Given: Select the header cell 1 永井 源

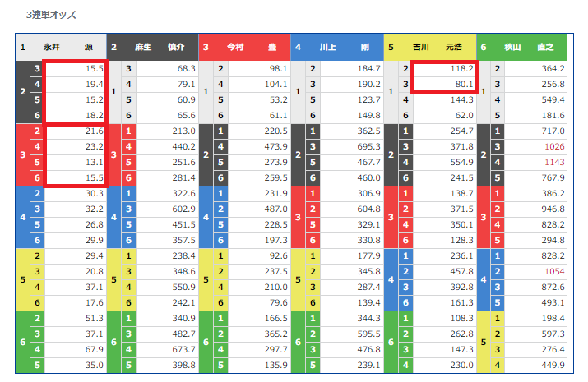Looking at the screenshot, I should [x=61, y=47].
